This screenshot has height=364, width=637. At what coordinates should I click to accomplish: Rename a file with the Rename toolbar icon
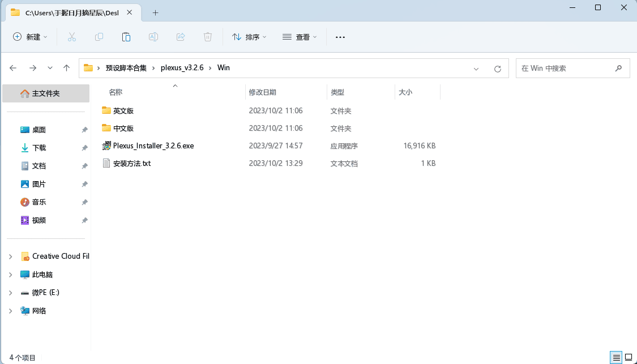point(153,36)
